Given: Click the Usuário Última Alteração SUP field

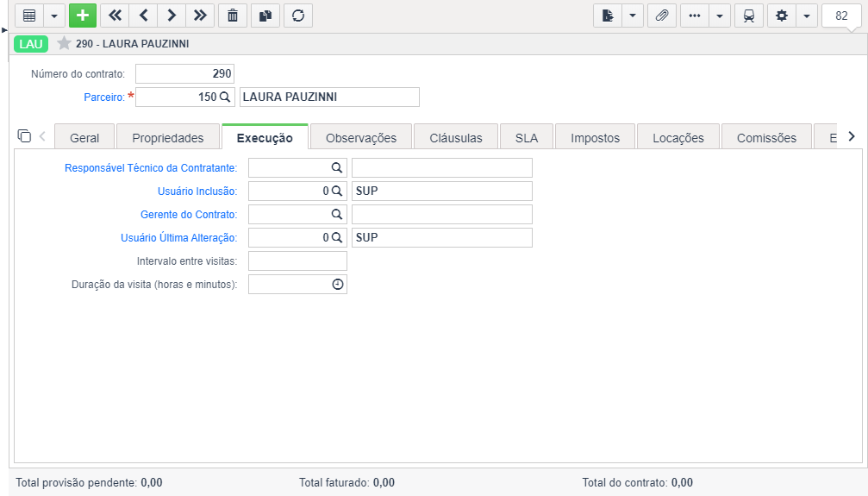Looking at the screenshot, I should pos(441,238).
